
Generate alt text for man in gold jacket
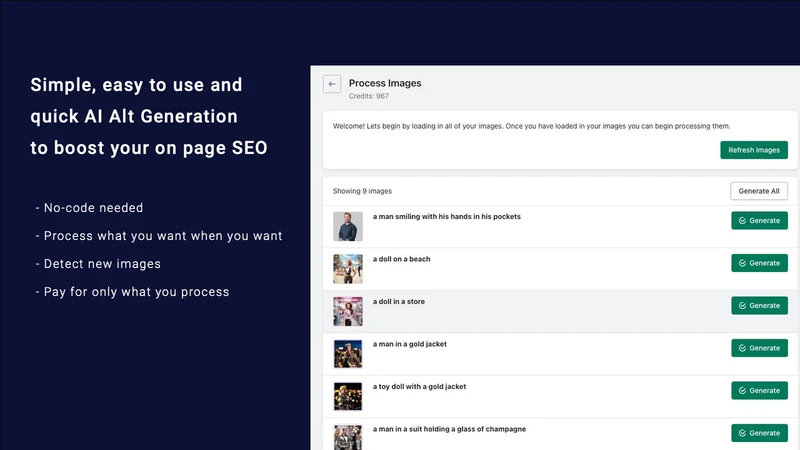(759, 348)
